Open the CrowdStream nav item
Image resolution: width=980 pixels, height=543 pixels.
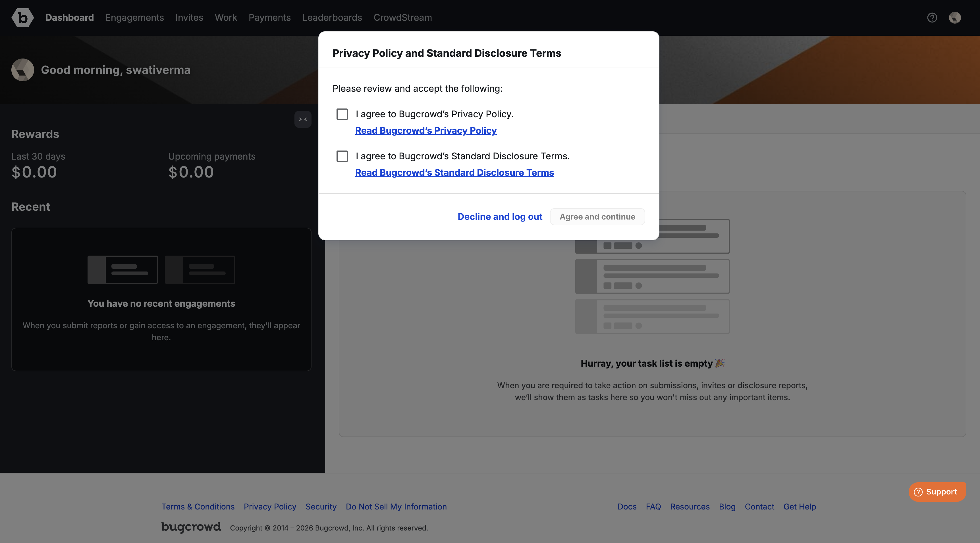tap(402, 18)
